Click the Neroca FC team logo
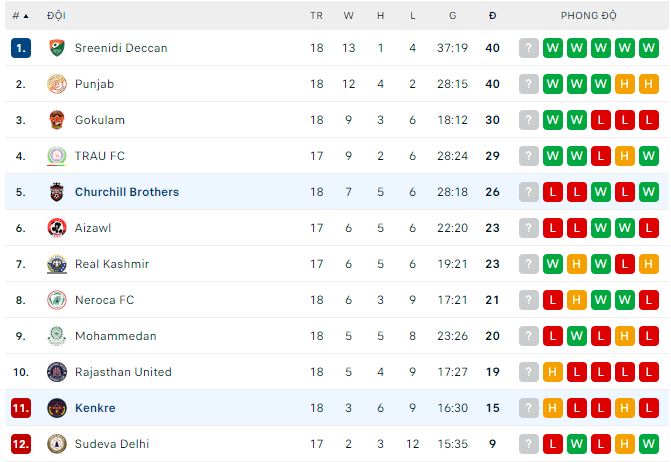 click(56, 300)
